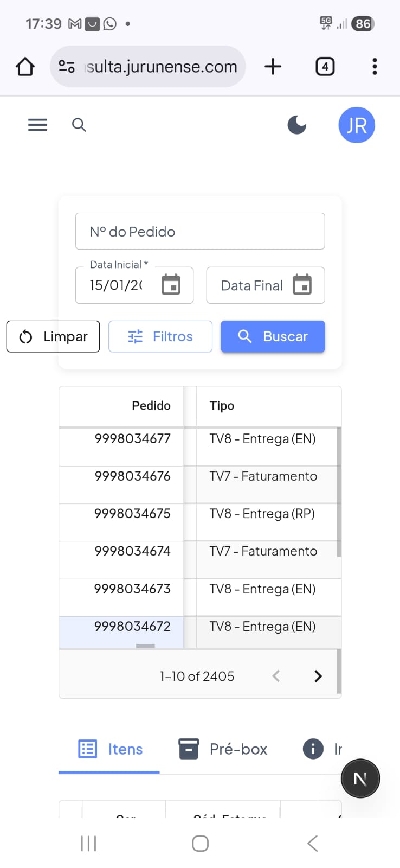Open a new browser tab
Image resolution: width=400 pixels, height=868 pixels.
(x=273, y=67)
